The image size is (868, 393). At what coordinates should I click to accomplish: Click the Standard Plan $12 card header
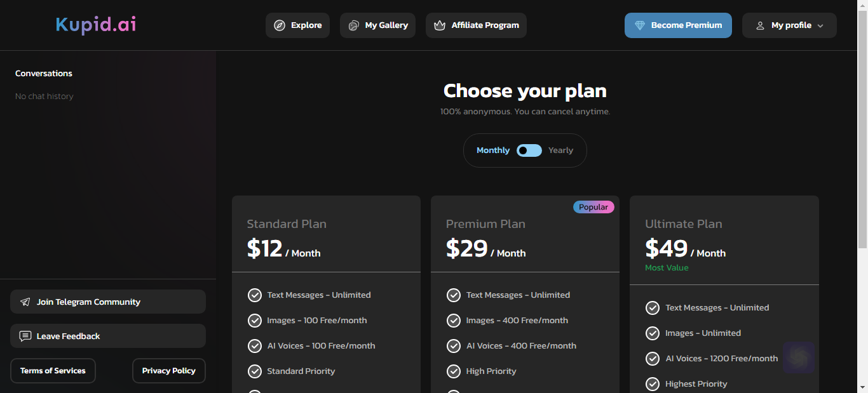tap(326, 234)
